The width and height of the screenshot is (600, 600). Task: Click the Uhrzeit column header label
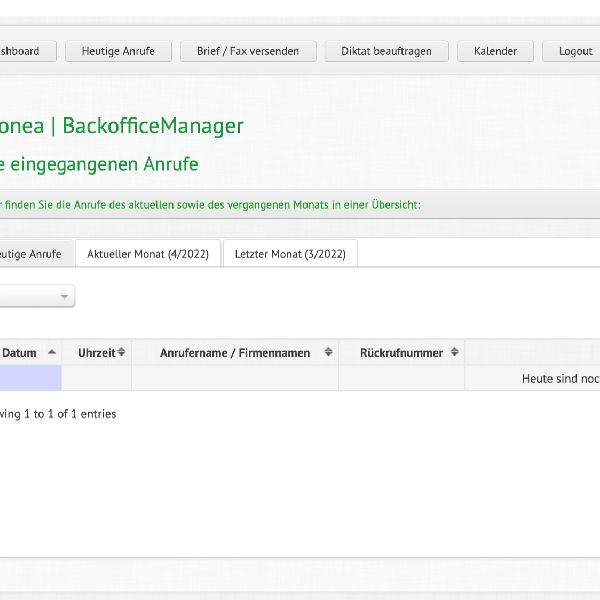pyautogui.click(x=96, y=352)
